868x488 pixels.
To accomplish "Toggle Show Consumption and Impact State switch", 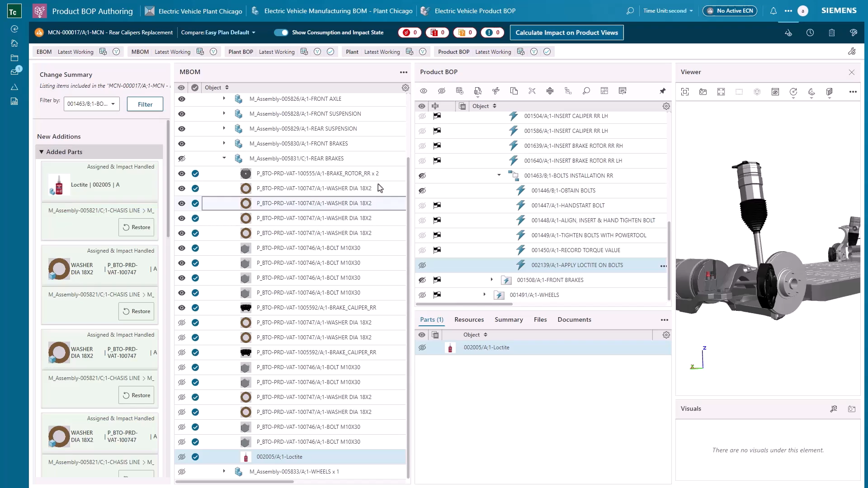I will (x=281, y=33).
